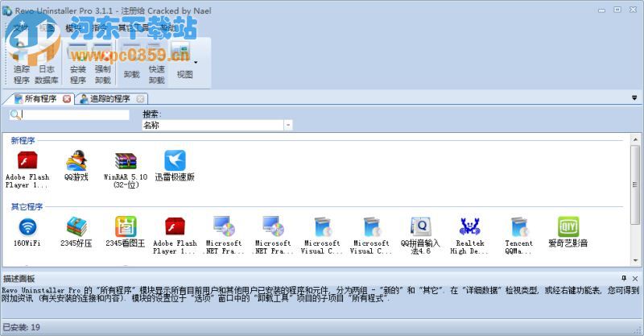Screen dimensions: 644x336
Task: Select Adobe Flash Player under 其它程序
Action: tap(175, 235)
